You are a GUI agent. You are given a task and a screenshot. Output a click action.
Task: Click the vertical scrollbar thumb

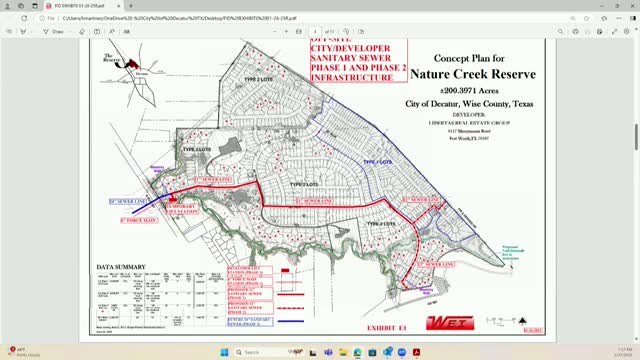point(636,137)
